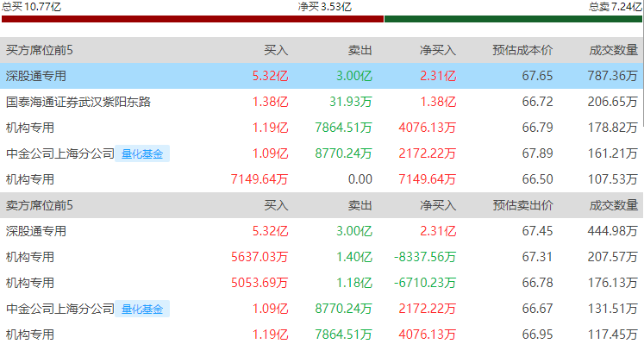Select highlighted 深股通专用 buyer row
The height and width of the screenshot is (344, 644).
point(322,76)
